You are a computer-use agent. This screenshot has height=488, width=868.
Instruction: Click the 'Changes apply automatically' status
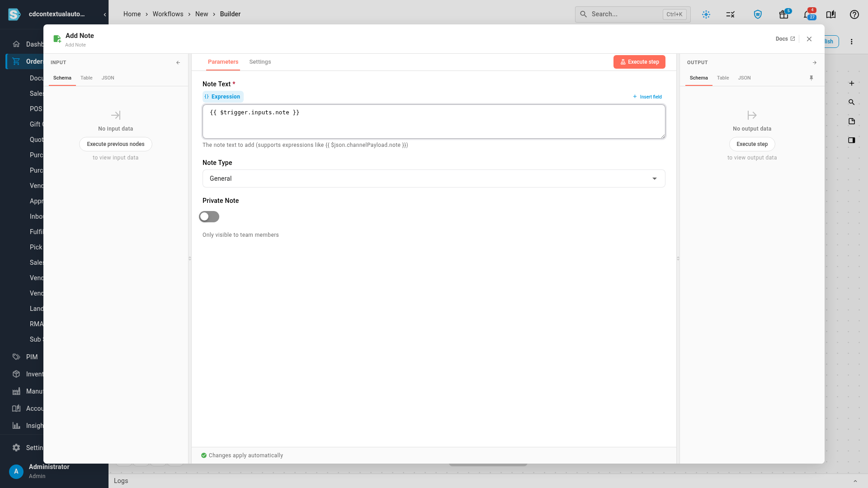click(x=242, y=455)
